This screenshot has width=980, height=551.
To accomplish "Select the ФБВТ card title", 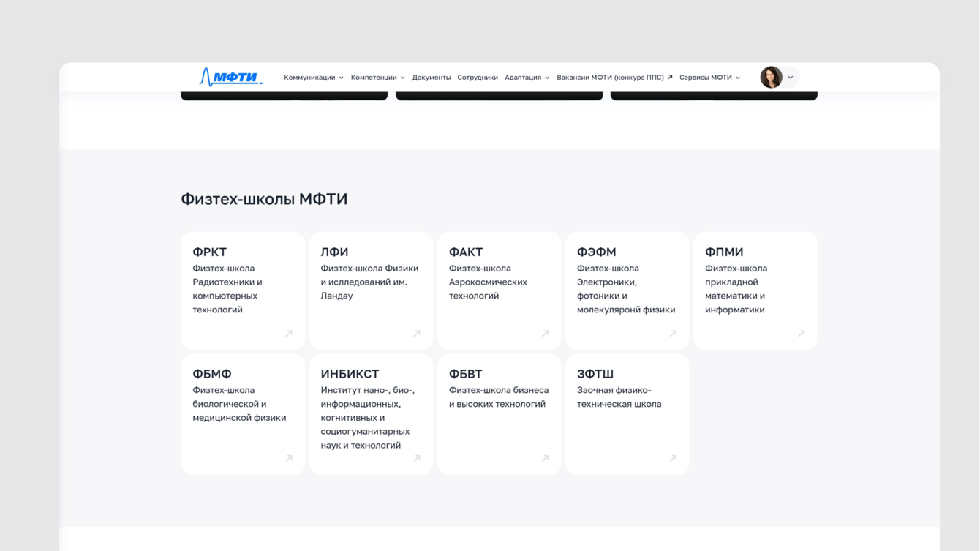I will click(466, 374).
